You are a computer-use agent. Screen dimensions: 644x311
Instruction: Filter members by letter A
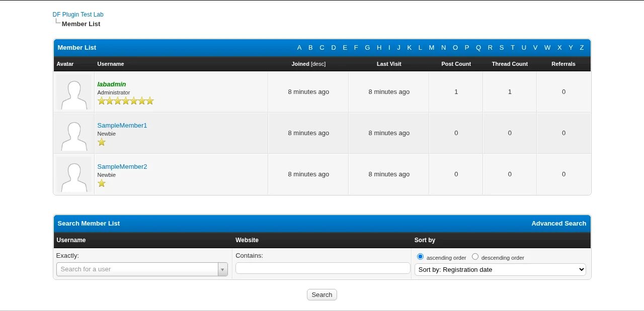click(x=299, y=48)
